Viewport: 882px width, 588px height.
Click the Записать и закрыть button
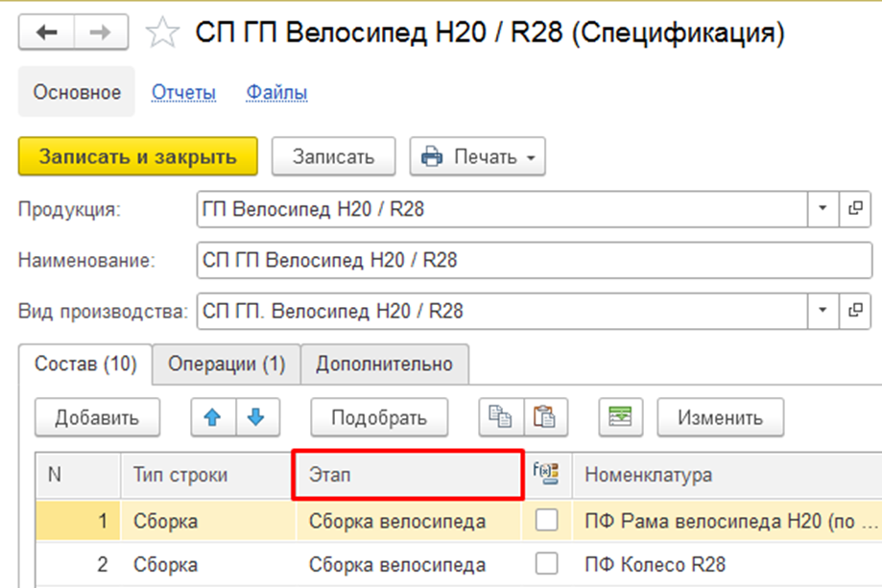click(138, 156)
